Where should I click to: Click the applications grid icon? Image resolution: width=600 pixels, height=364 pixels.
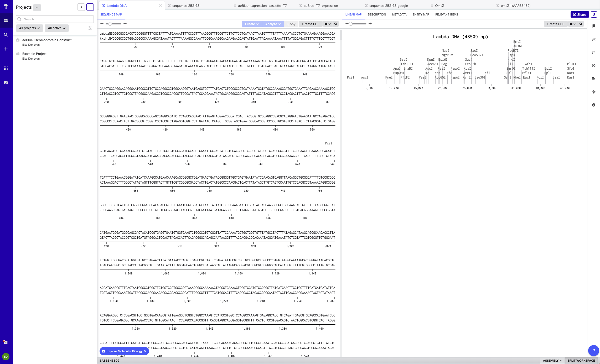(x=6, y=68)
